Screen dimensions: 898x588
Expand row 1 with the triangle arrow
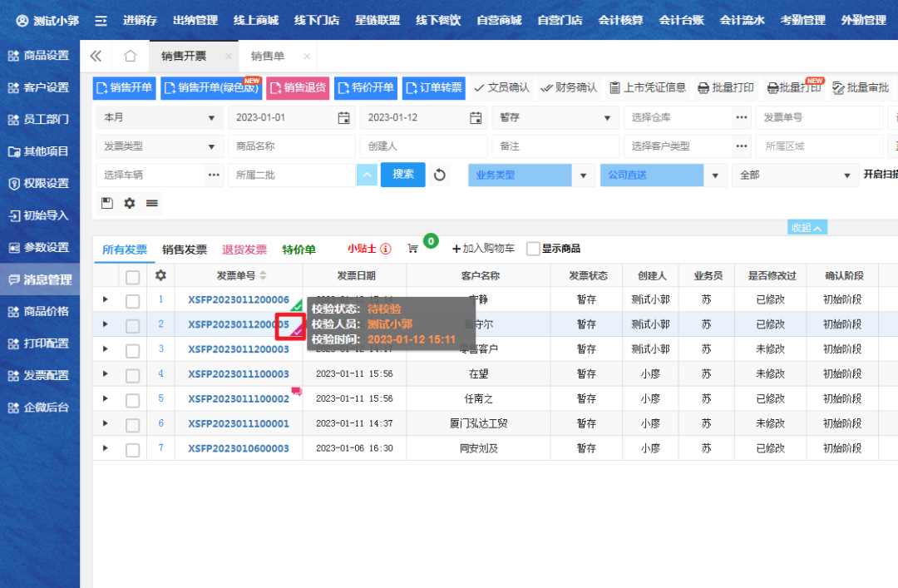(105, 299)
